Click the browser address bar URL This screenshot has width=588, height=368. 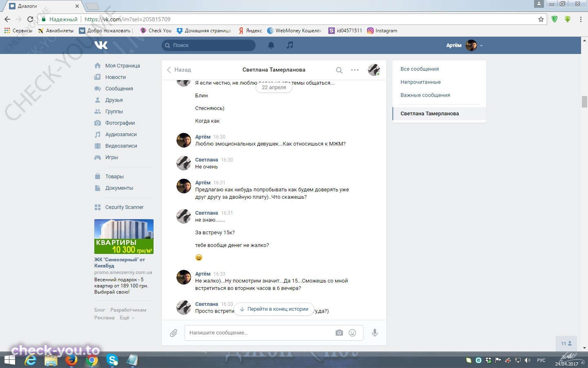click(127, 19)
